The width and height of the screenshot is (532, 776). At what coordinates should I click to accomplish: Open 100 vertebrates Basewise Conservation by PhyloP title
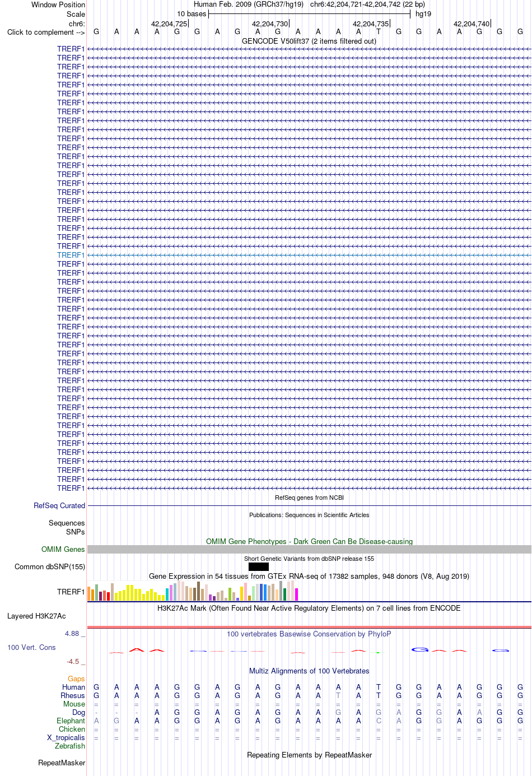309,634
